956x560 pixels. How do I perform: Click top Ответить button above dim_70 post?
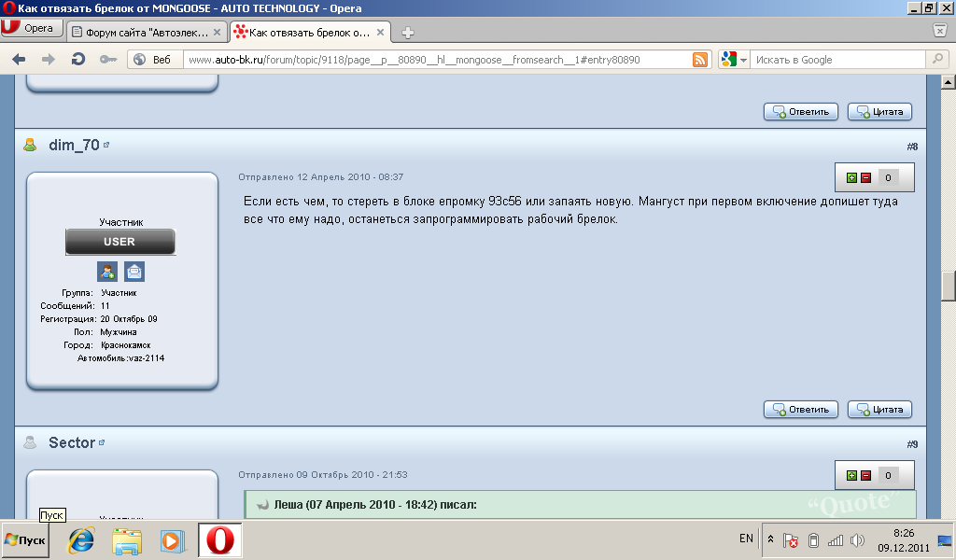(x=800, y=111)
